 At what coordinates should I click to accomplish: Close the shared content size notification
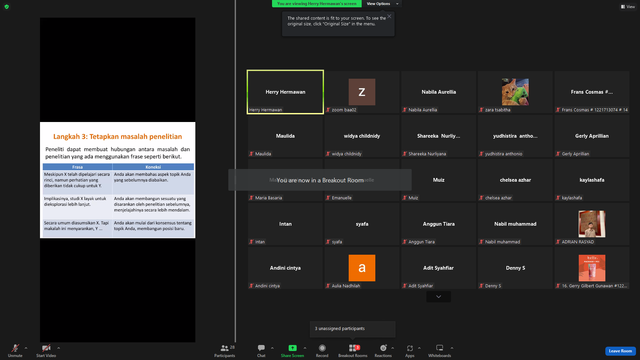[x=389, y=16]
